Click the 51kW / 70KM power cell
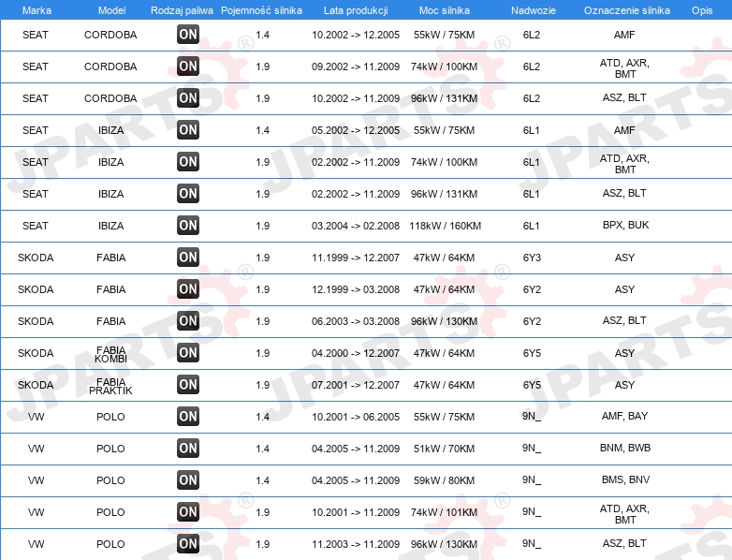The width and height of the screenshot is (732, 560). point(444,449)
